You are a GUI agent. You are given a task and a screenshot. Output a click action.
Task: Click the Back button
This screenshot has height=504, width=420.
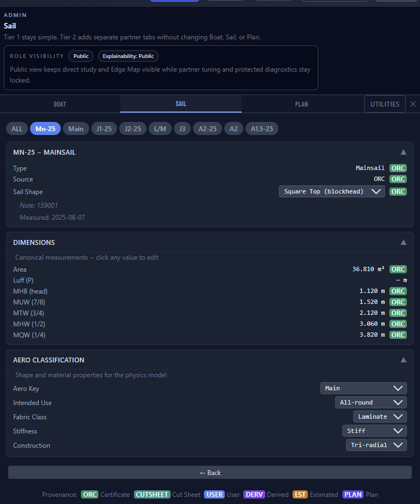coord(210,472)
